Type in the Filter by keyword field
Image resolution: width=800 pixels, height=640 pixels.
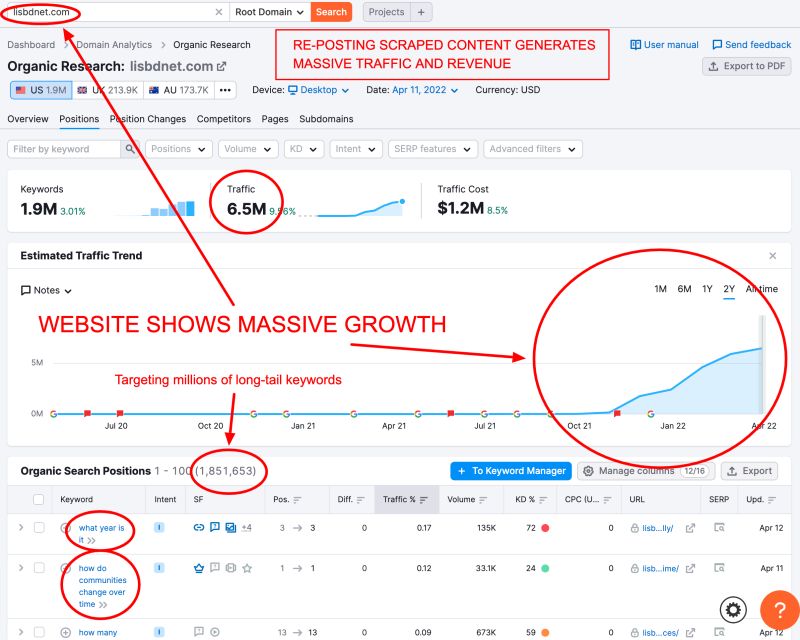(65, 149)
